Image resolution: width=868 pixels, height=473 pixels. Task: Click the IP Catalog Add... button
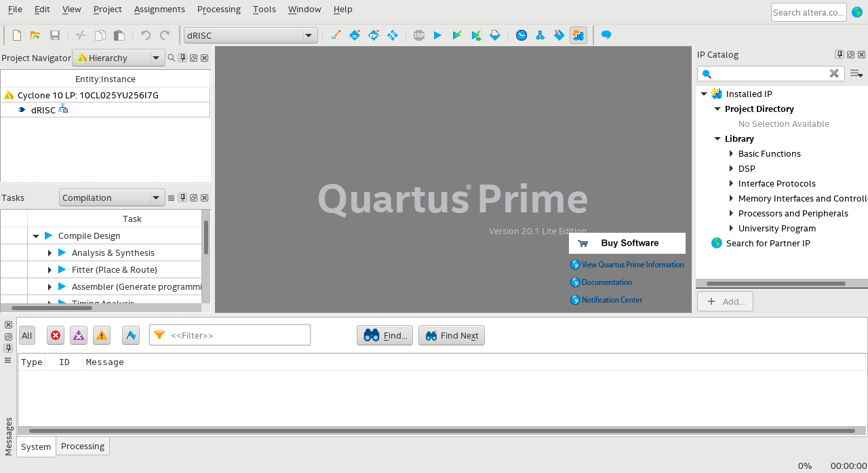tap(725, 301)
